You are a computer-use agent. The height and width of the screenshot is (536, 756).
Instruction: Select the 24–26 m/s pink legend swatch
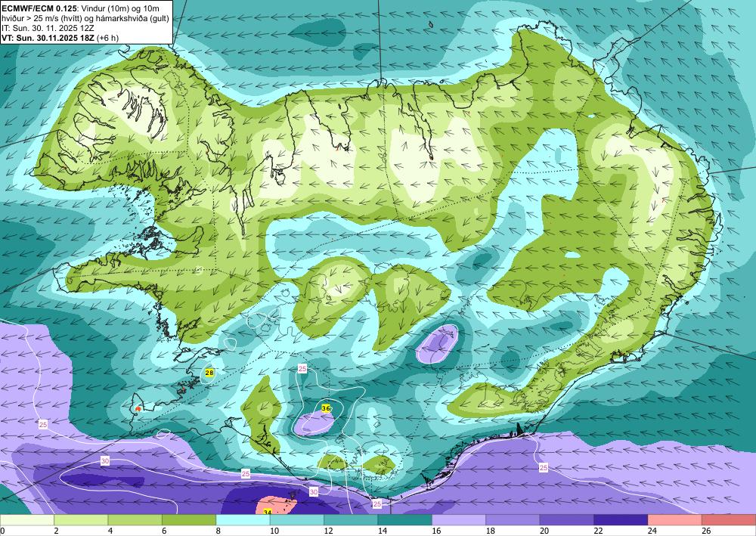[x=675, y=520]
